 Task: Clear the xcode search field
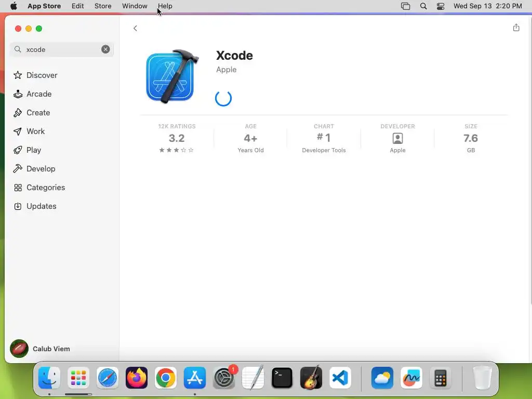tap(105, 49)
